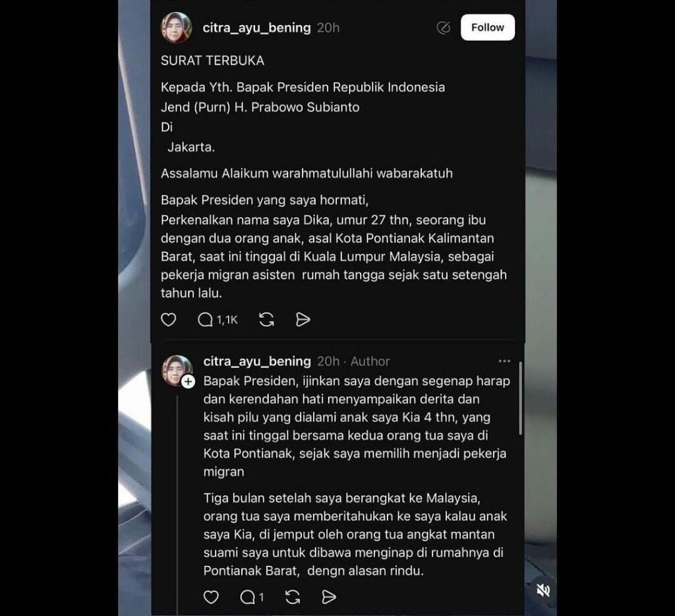
Task: Repost the author's reply
Action: pyautogui.click(x=292, y=597)
